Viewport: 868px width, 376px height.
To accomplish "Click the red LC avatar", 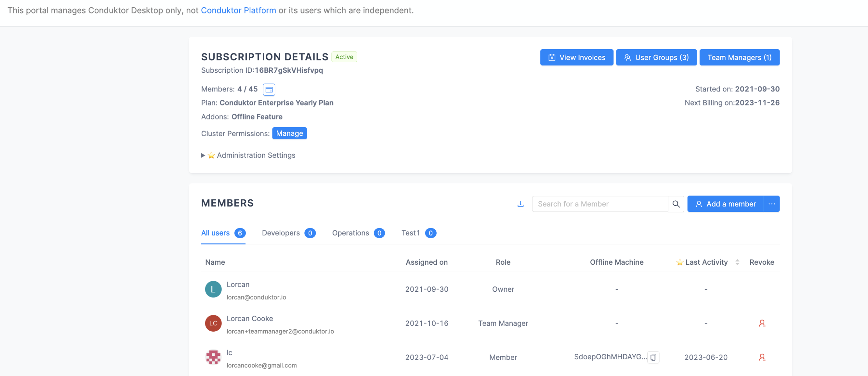I will coord(213,323).
